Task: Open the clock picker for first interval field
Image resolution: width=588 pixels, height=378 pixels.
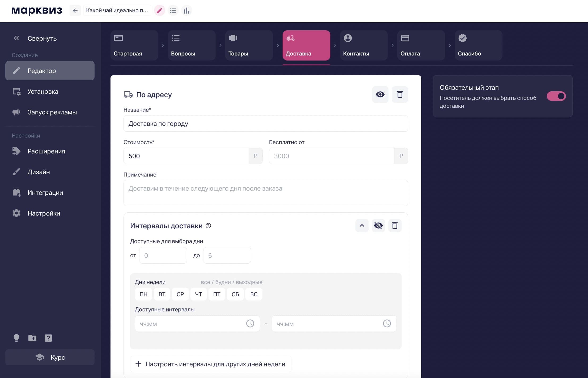Action: (x=250, y=324)
